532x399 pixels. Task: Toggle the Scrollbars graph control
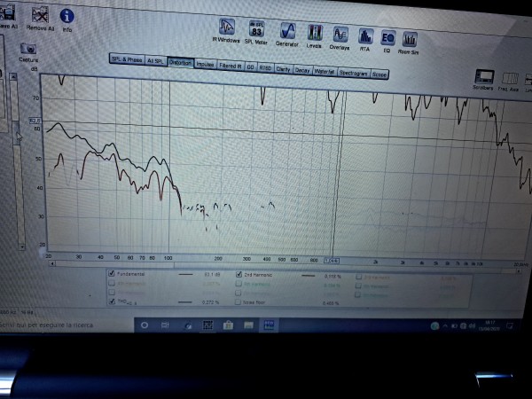pyautogui.click(x=484, y=80)
